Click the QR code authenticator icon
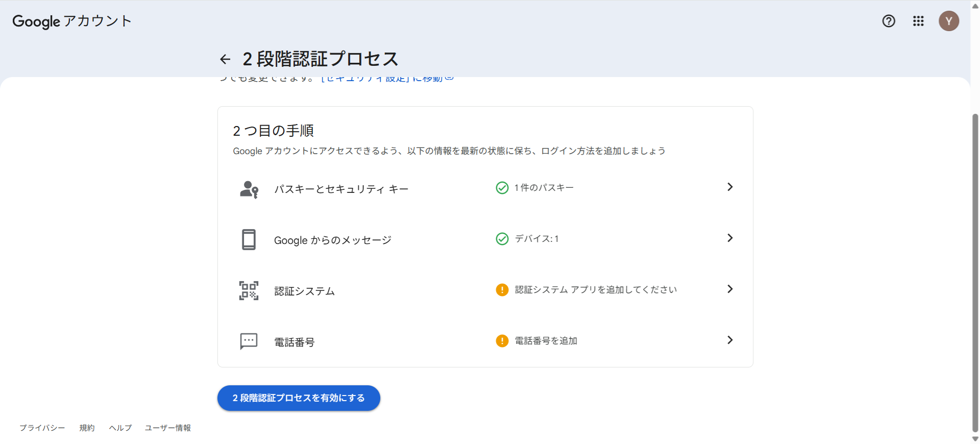Viewport: 980px width, 444px height. click(x=249, y=290)
